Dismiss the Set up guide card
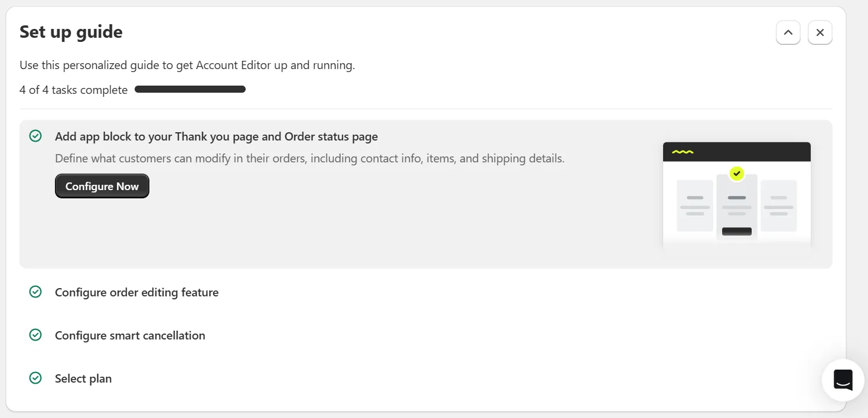The height and width of the screenshot is (418, 868). [820, 33]
